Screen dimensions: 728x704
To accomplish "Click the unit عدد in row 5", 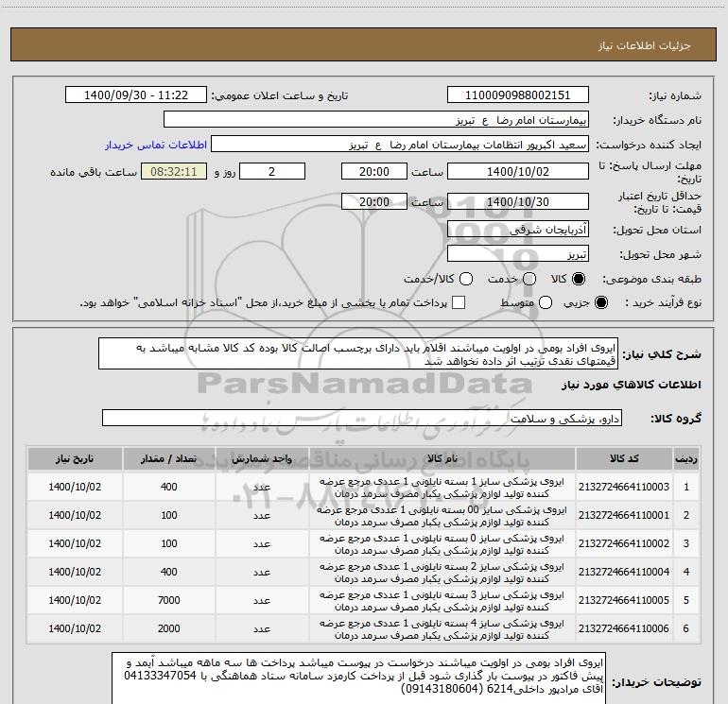I will point(262,600).
